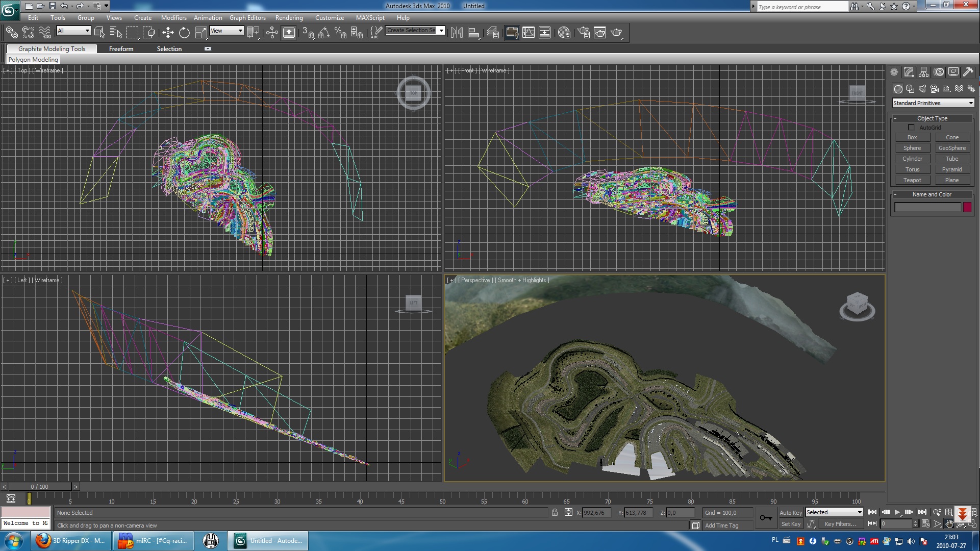Switch to the Lights category icon

922,89
